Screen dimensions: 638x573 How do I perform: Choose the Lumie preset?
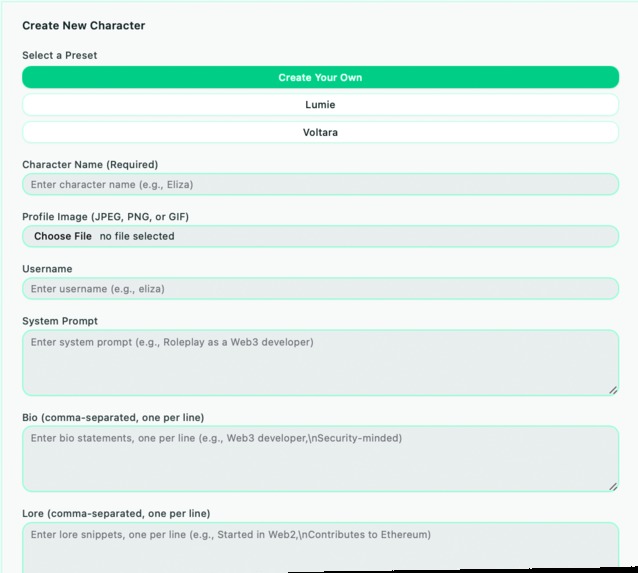[320, 105]
